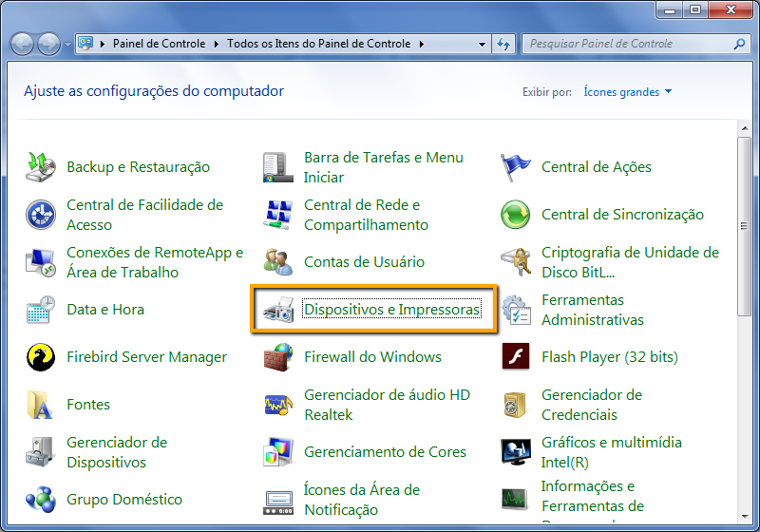Minimize the Control Panel window
The width and height of the screenshot is (760, 532).
click(x=670, y=10)
